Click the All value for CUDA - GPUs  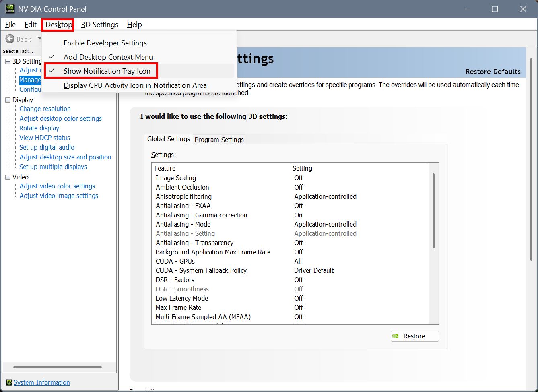(x=298, y=261)
